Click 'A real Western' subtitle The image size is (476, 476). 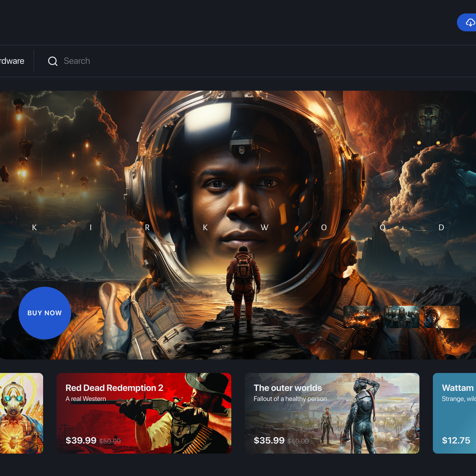point(86,399)
